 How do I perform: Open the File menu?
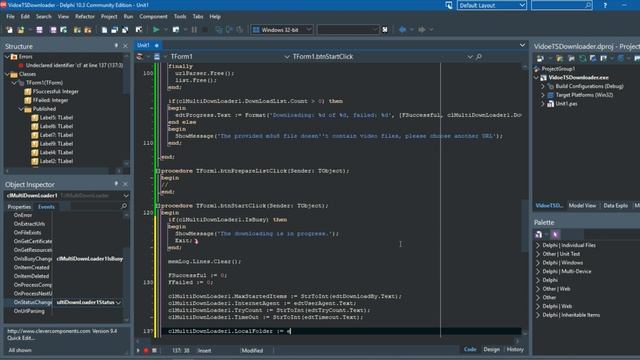tap(10, 16)
